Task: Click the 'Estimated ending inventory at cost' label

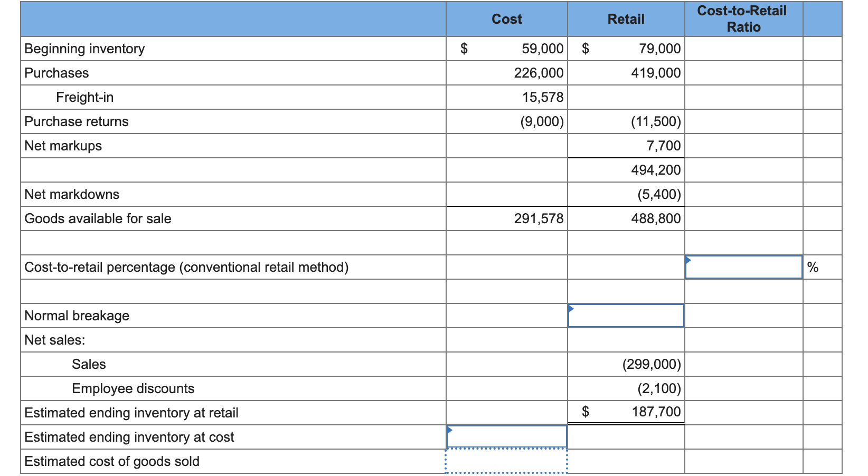Action: pyautogui.click(x=129, y=437)
